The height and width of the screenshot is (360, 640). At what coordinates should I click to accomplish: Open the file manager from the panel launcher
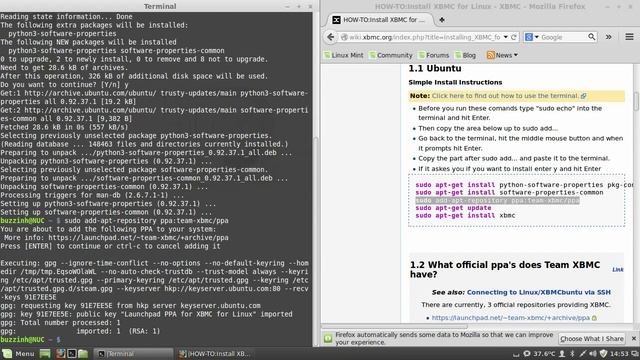[83, 353]
